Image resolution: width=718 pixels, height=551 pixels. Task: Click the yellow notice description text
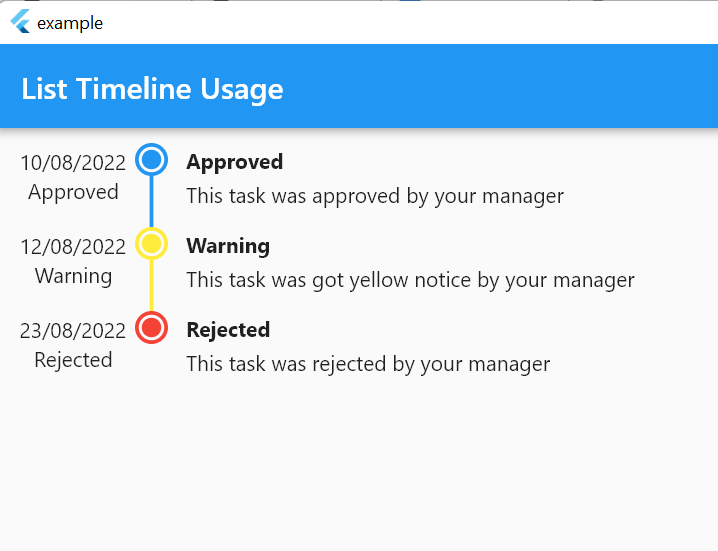[410, 280]
